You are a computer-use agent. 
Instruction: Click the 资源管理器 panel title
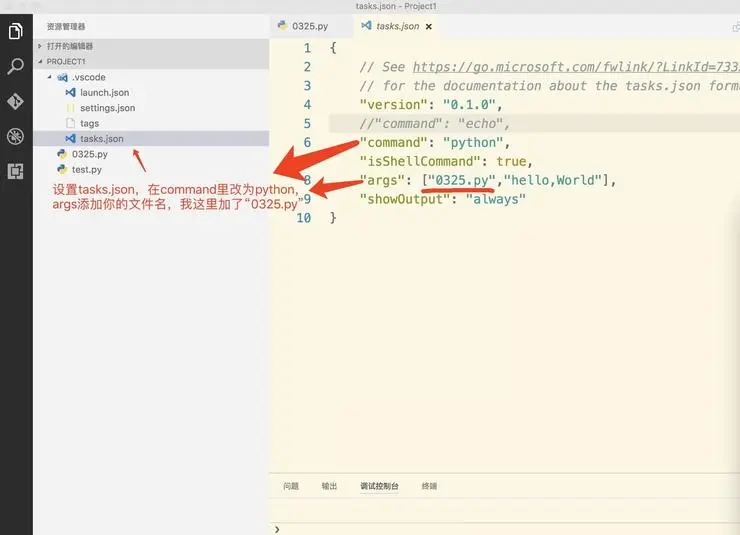point(66,26)
